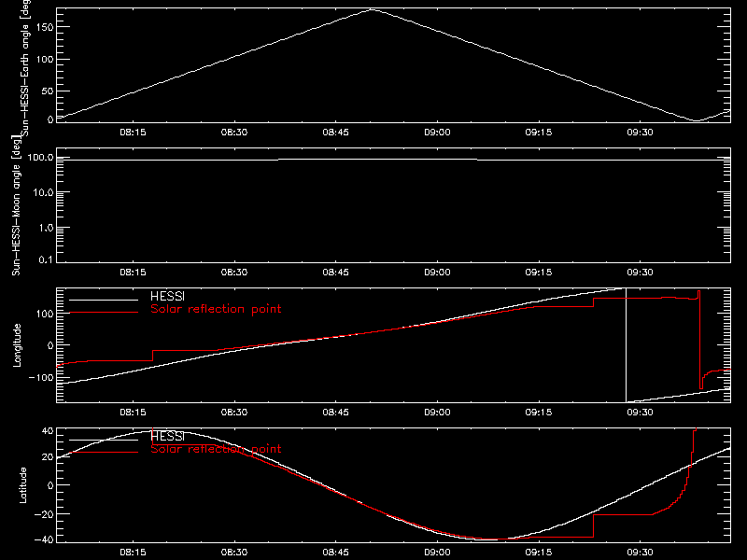Click 08:45 time label under Earth angle plot
The width and height of the screenshot is (747, 560).
click(336, 132)
